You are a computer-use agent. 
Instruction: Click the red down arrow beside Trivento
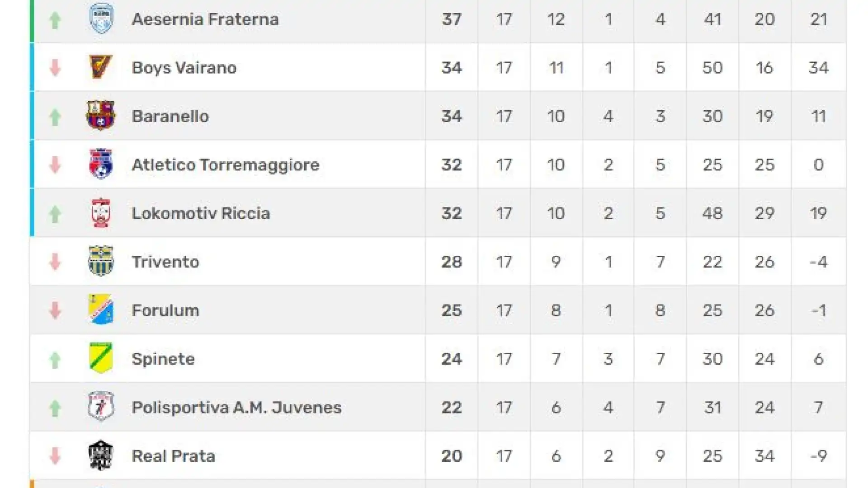tap(55, 262)
